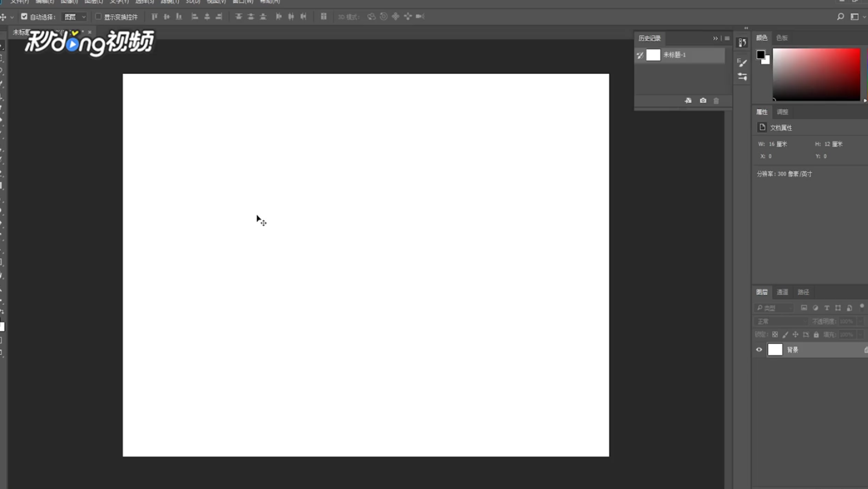Collapse History panel with double-chevron
The width and height of the screenshot is (868, 489).
click(x=716, y=38)
